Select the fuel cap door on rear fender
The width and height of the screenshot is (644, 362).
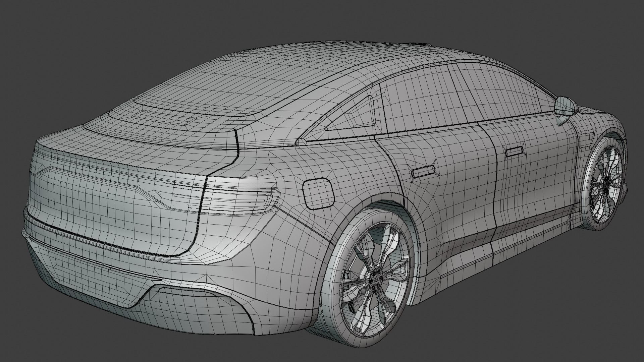click(x=318, y=193)
